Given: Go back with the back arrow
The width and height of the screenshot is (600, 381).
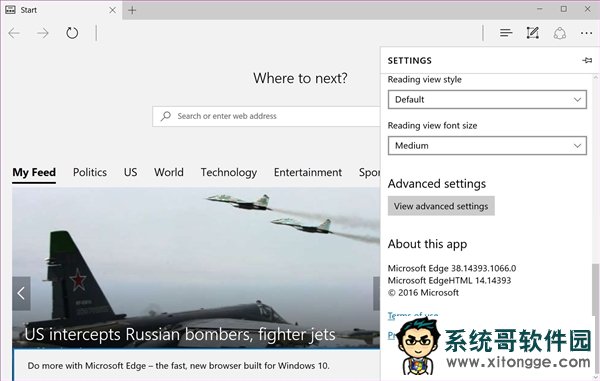Looking at the screenshot, I should pos(14,33).
